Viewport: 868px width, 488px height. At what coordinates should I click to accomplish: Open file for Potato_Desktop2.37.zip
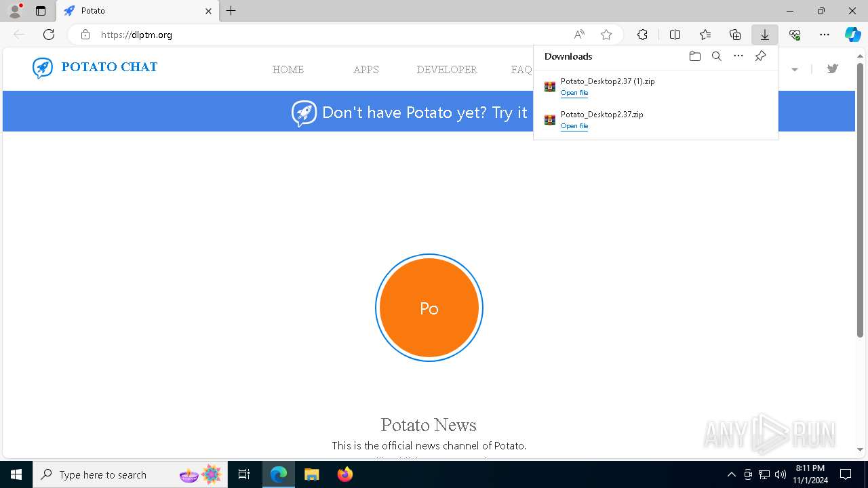pos(574,126)
